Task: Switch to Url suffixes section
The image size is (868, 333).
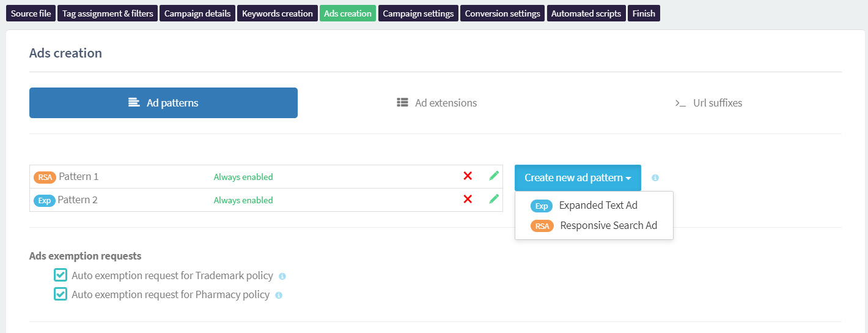Action: (708, 103)
